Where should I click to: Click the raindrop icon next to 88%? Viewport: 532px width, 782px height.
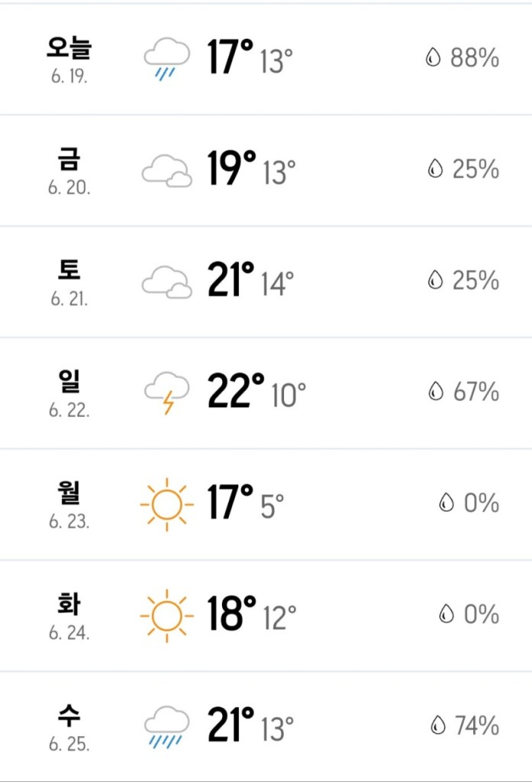pos(434,58)
